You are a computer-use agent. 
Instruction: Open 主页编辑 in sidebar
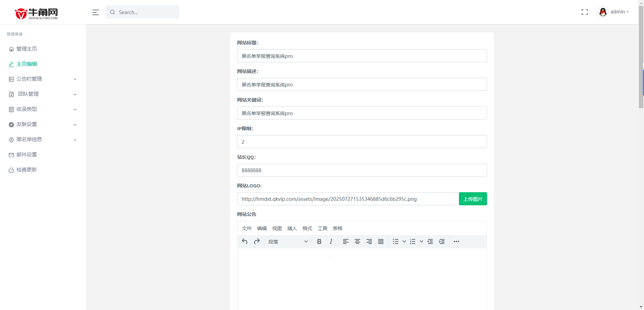tap(26, 64)
